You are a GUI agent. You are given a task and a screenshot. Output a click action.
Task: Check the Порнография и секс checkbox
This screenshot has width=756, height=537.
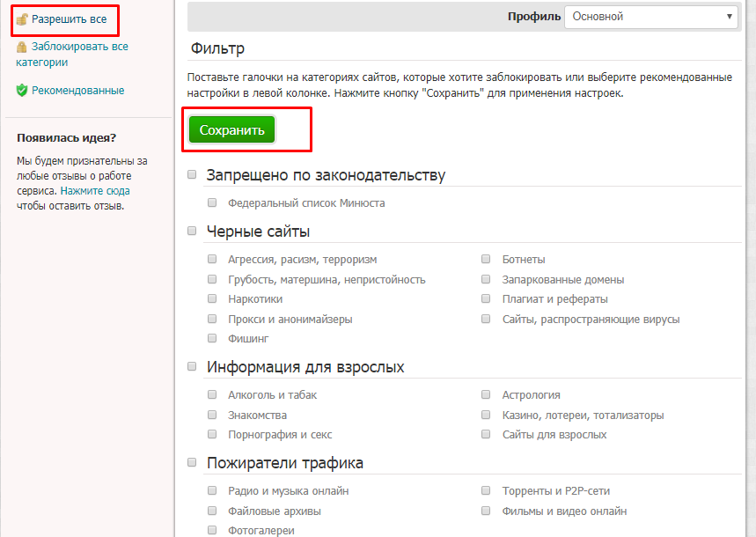(x=212, y=434)
